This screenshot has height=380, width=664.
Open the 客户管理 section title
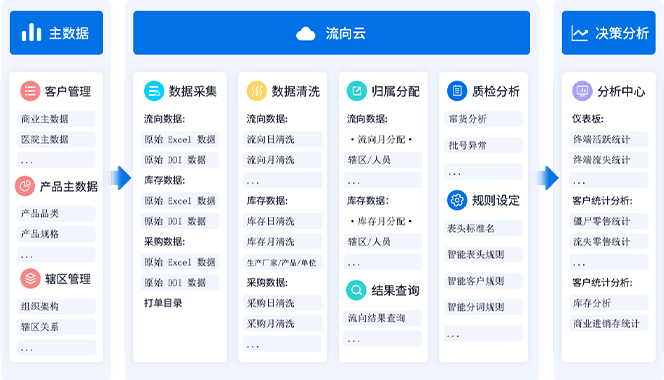pyautogui.click(x=68, y=92)
